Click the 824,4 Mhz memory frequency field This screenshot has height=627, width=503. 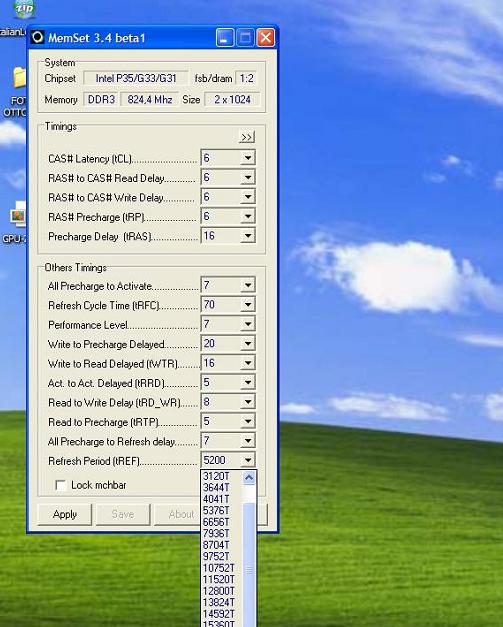(150, 99)
